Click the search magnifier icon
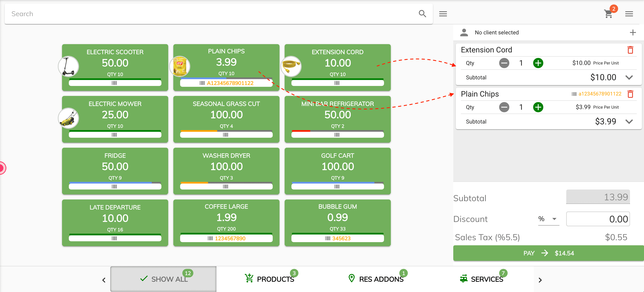 [423, 14]
